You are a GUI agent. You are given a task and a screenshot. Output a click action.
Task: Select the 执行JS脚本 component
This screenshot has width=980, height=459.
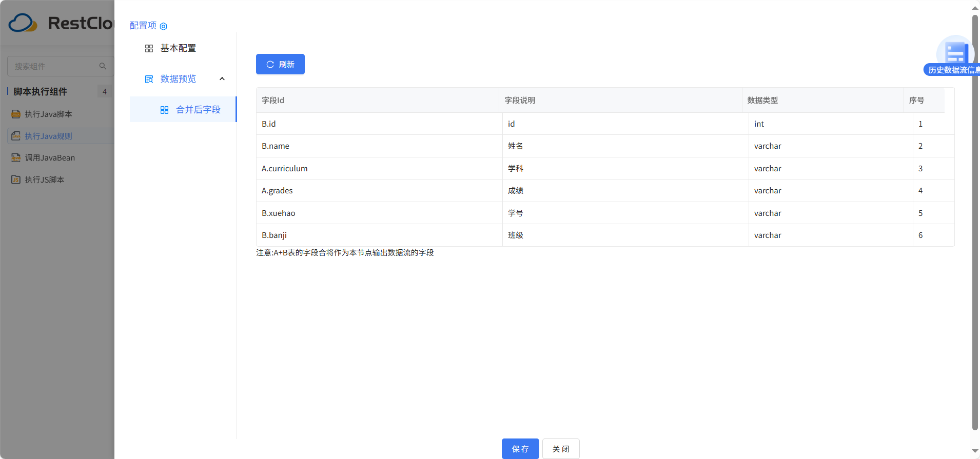[61, 179]
